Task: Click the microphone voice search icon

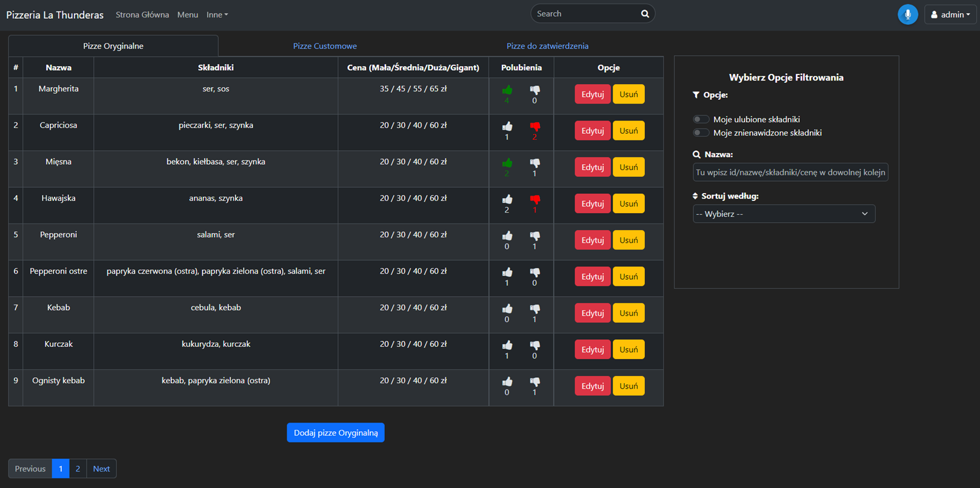Action: click(x=907, y=15)
